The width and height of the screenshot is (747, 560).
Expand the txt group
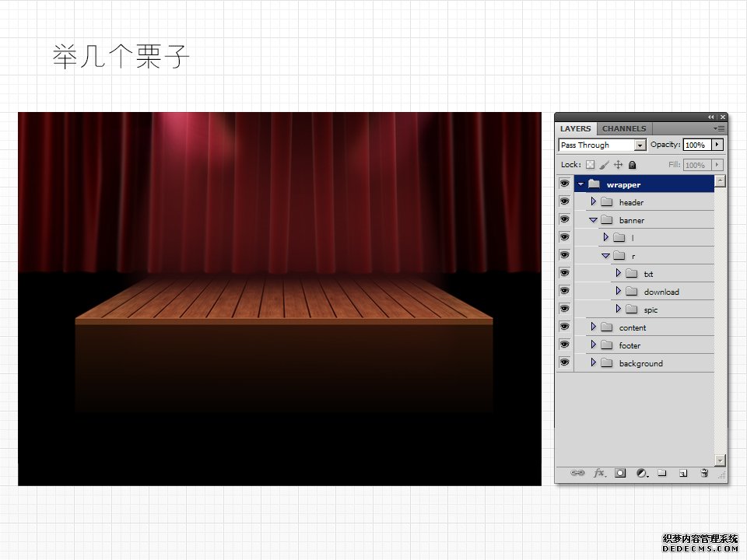tap(618, 273)
